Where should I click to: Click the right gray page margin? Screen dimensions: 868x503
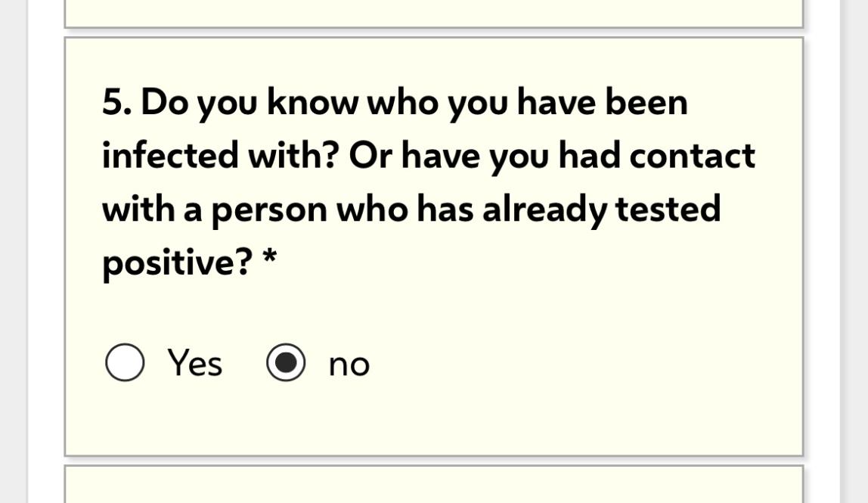click(x=854, y=251)
